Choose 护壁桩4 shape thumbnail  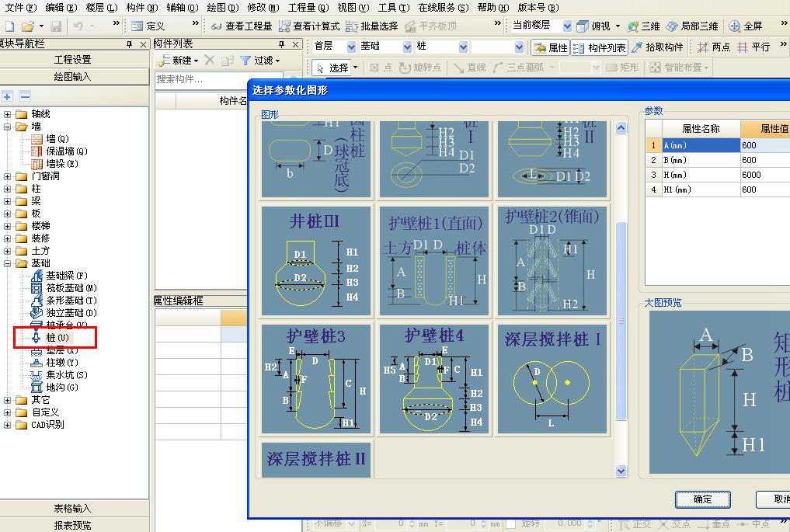[x=434, y=379]
